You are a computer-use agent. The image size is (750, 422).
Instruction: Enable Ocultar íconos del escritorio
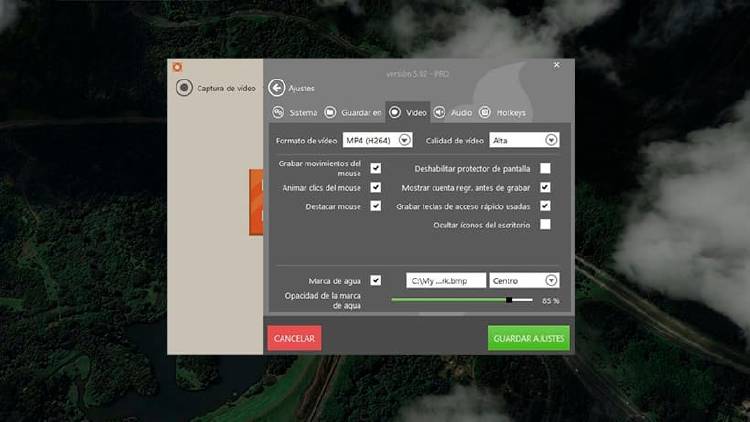(x=545, y=224)
